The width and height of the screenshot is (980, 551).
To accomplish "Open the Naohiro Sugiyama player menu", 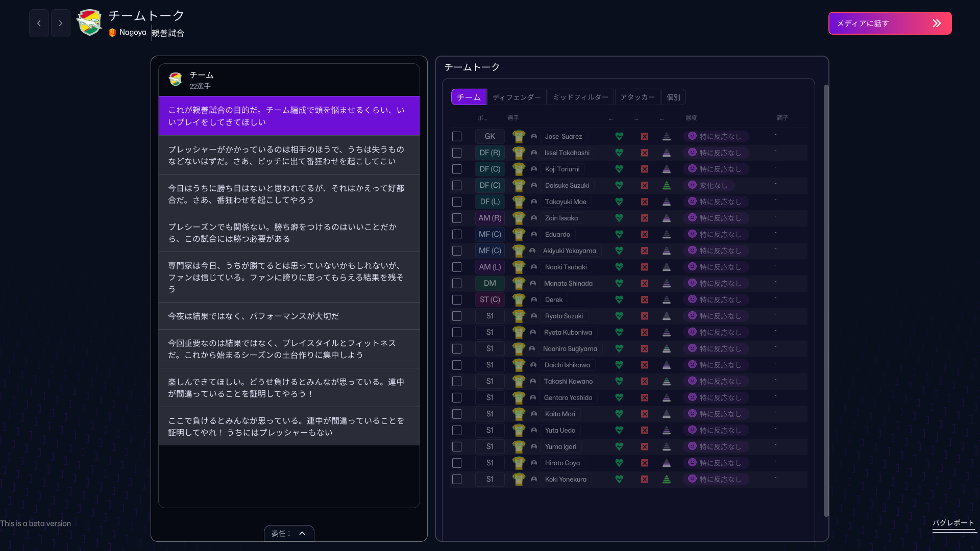I will pyautogui.click(x=570, y=348).
